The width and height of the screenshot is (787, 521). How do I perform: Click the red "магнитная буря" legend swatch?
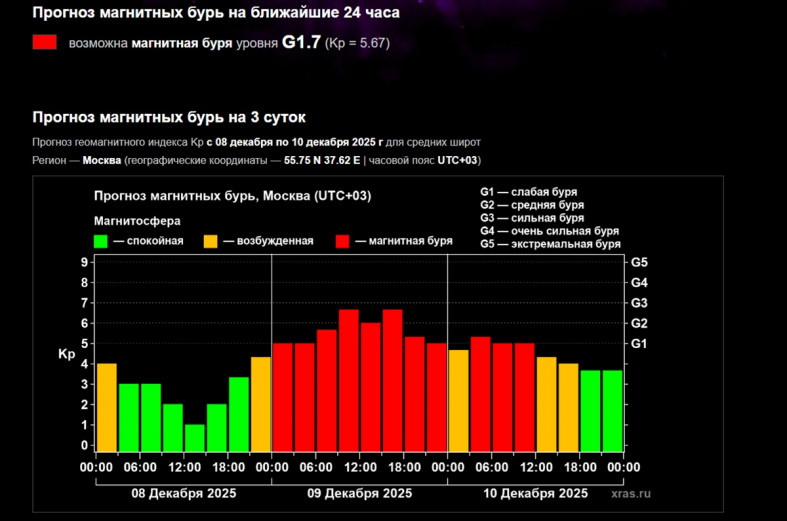pos(343,241)
